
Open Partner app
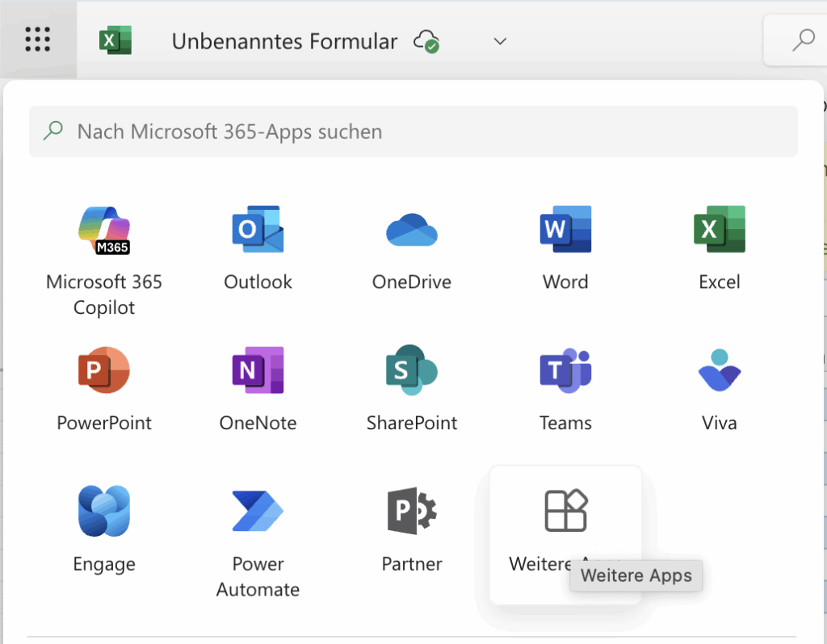click(x=412, y=530)
